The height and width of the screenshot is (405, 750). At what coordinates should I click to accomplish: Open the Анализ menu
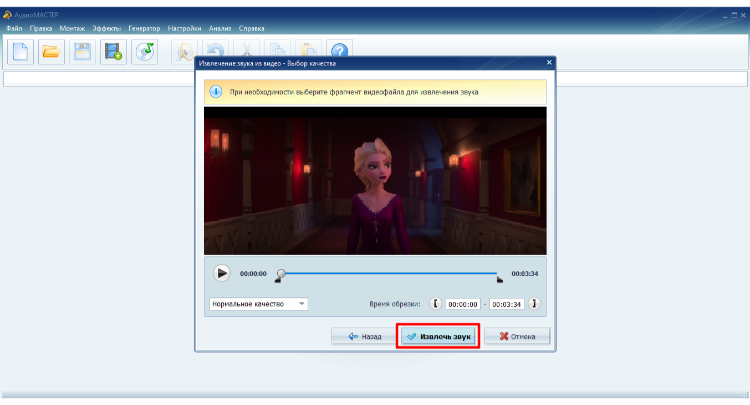click(220, 29)
